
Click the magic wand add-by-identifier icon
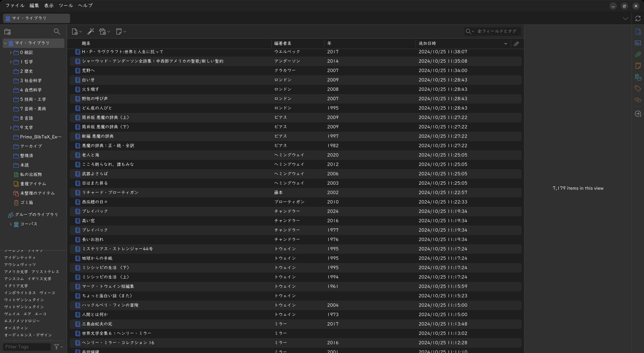pyautogui.click(x=91, y=32)
